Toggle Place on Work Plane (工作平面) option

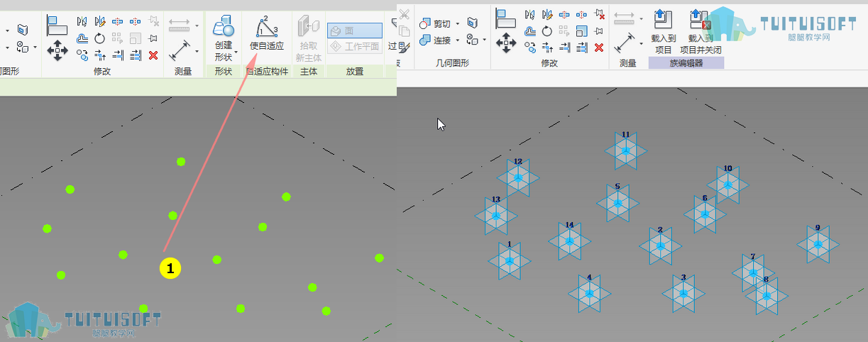(354, 46)
